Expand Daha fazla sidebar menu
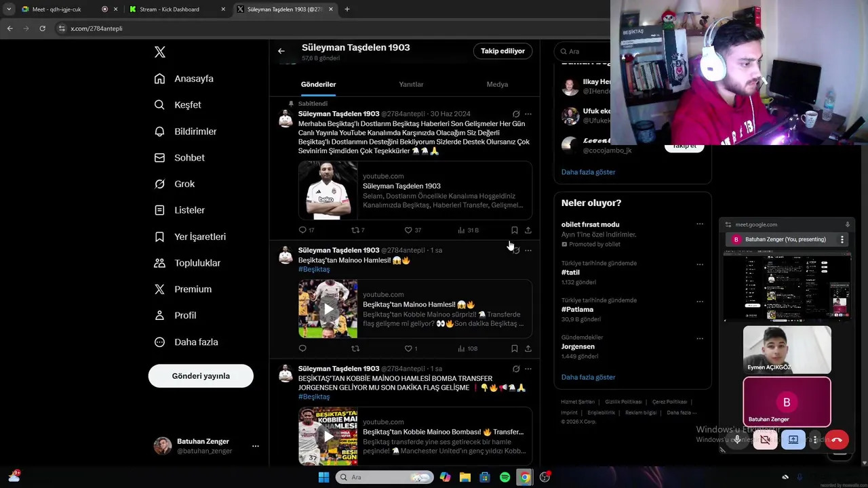 (x=186, y=342)
